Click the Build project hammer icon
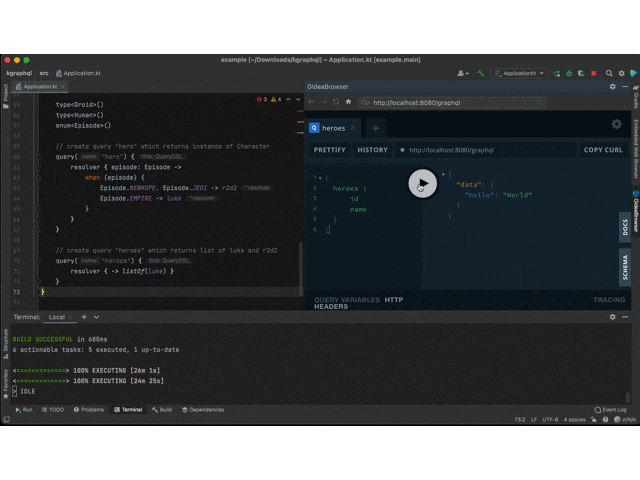 click(x=480, y=73)
